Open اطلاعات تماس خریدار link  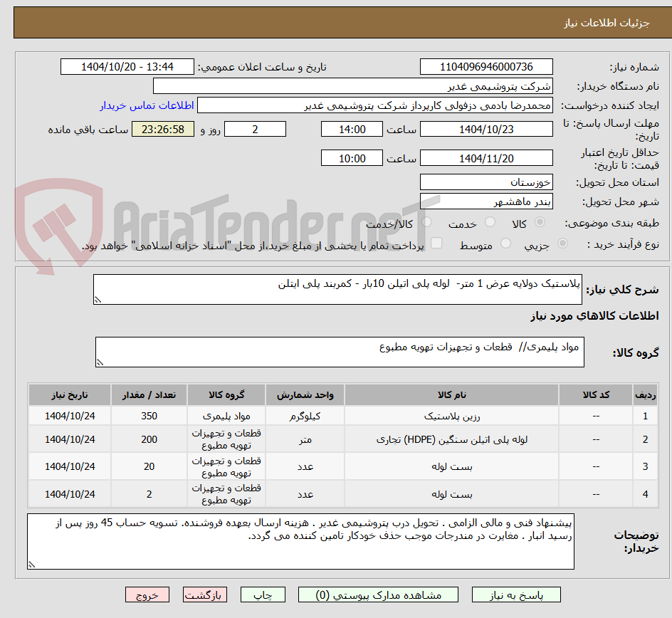pos(147,105)
